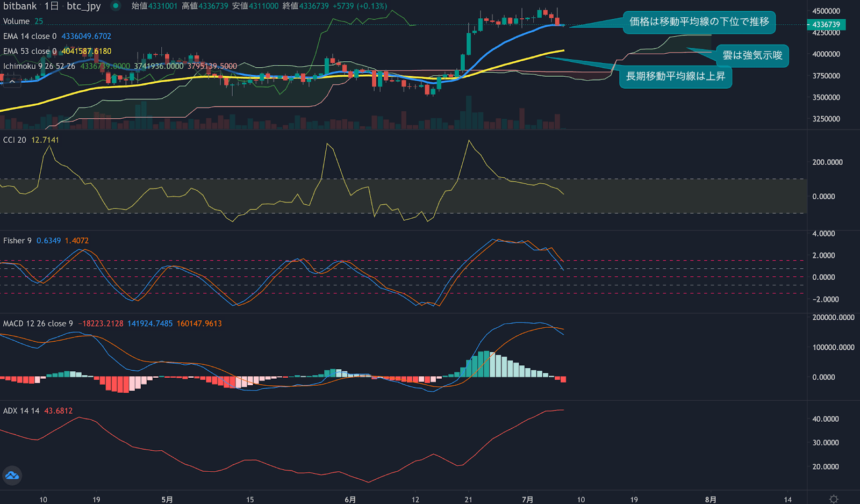Select the Fisher 9 indicator label
The image size is (860, 504).
[x=17, y=241]
